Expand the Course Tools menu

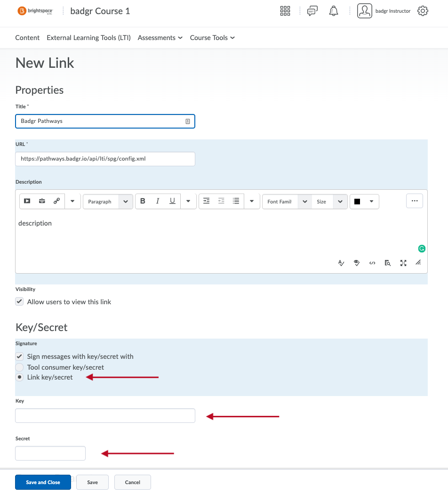212,38
